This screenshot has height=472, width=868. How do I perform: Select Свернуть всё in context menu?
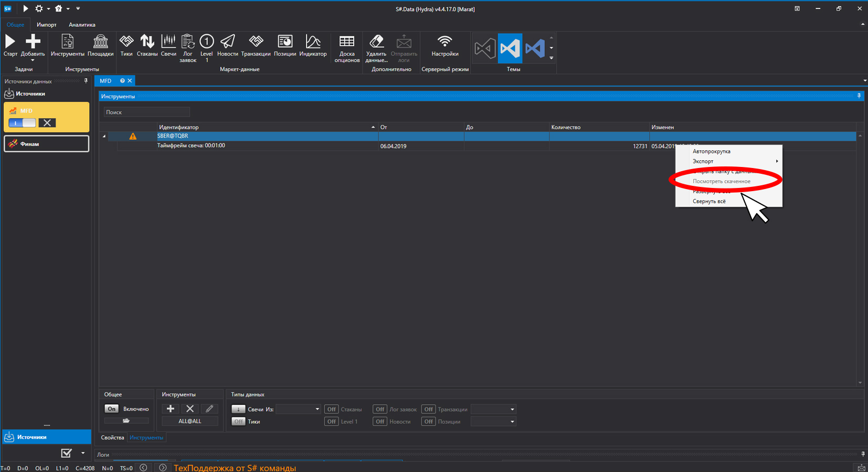(x=709, y=201)
